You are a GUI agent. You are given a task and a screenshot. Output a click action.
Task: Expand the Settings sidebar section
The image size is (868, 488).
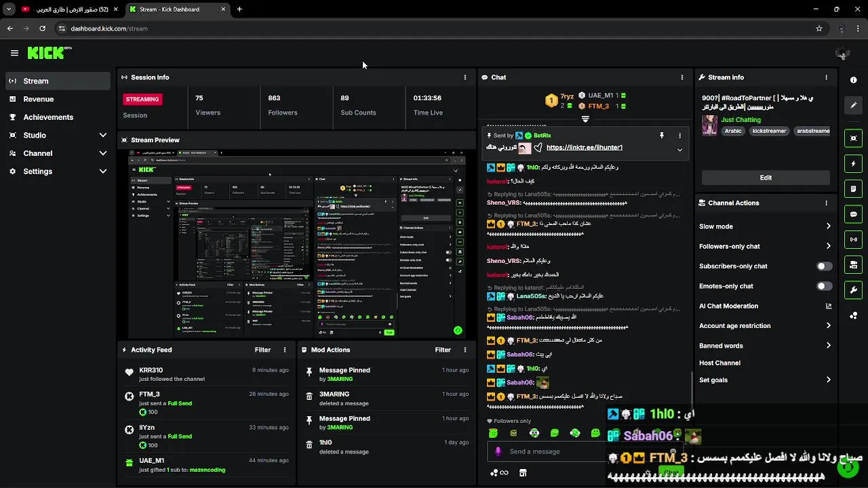(103, 171)
